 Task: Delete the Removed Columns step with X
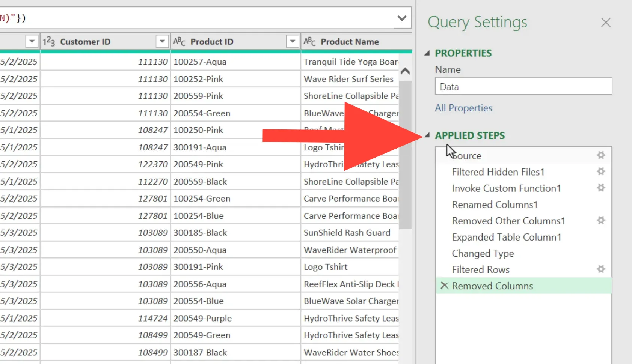(x=444, y=286)
